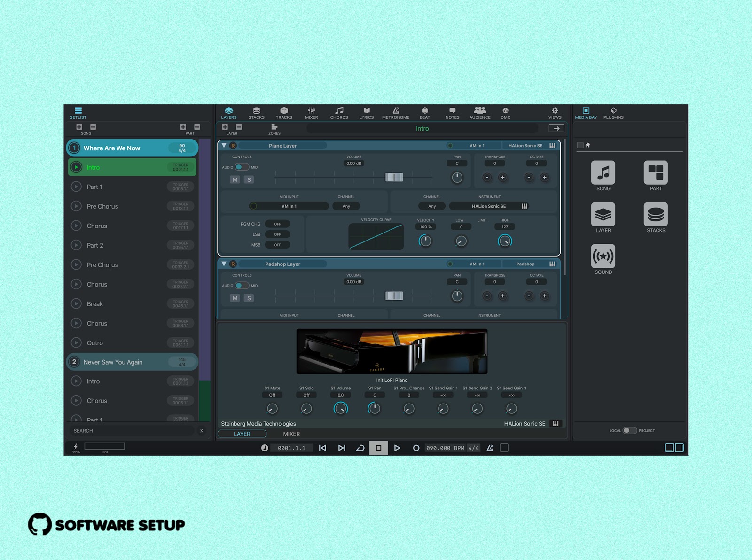Open the Audience view
This screenshot has width=752, height=560.
point(480,113)
